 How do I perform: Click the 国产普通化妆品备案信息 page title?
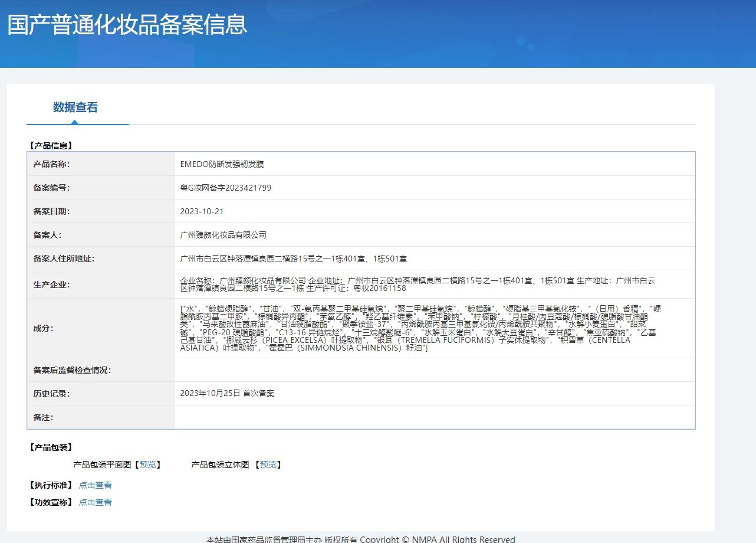[x=127, y=26]
